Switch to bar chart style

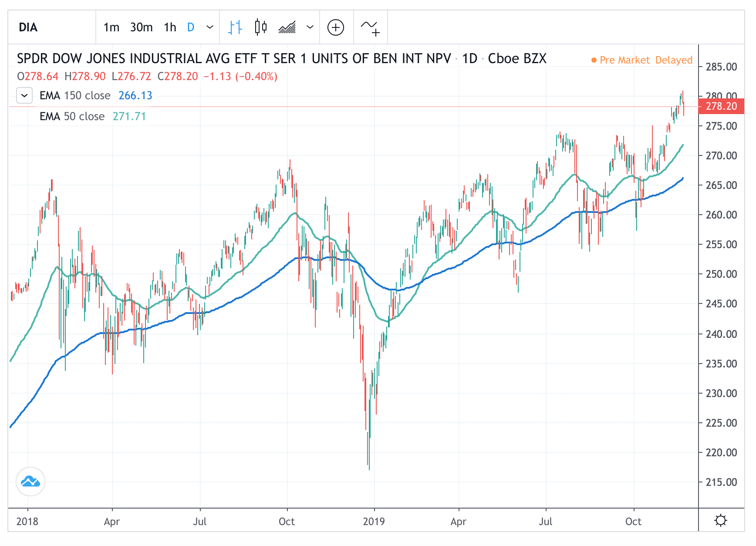tap(235, 27)
